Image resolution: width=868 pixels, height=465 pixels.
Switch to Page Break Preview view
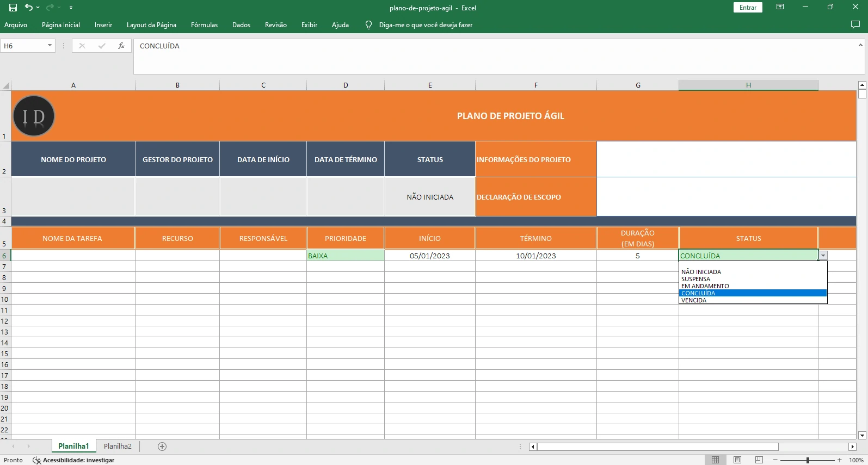759,460
